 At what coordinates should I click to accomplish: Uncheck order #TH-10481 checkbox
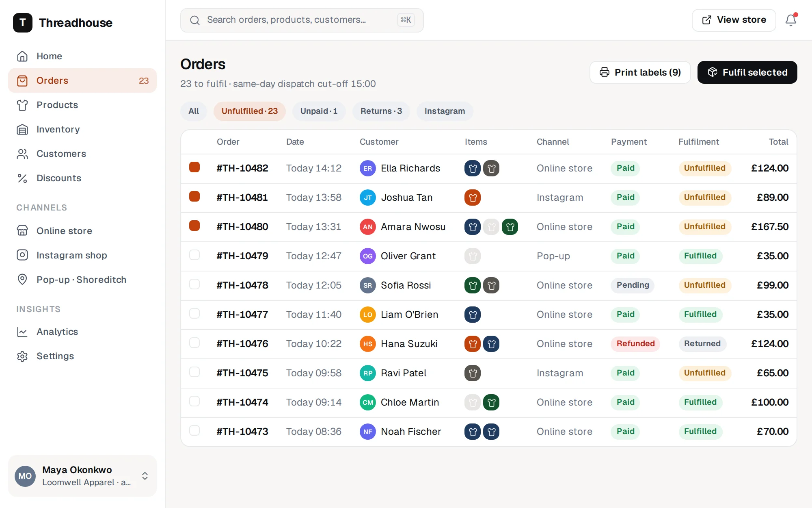coord(194,196)
